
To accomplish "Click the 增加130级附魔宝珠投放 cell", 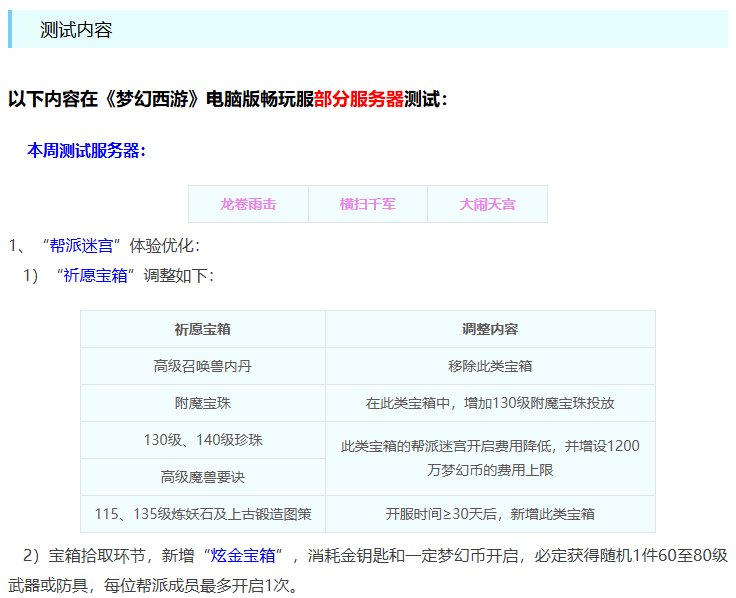I will [490, 403].
